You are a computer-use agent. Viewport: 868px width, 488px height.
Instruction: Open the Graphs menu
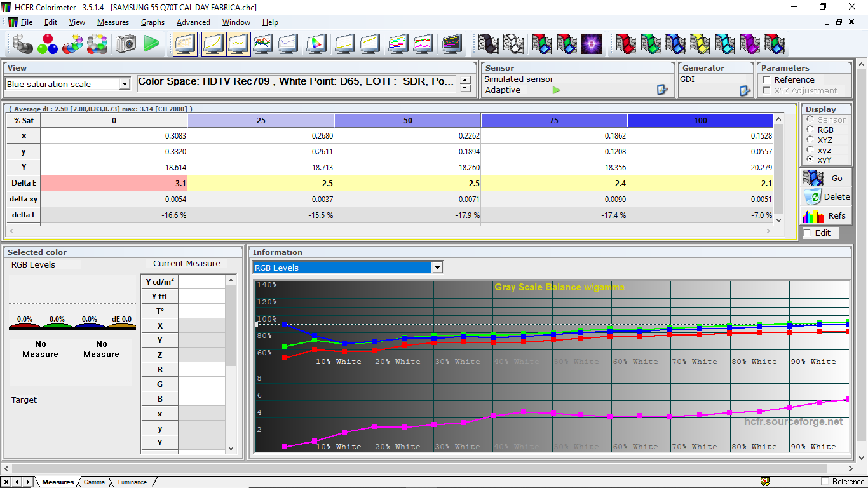pos(153,22)
